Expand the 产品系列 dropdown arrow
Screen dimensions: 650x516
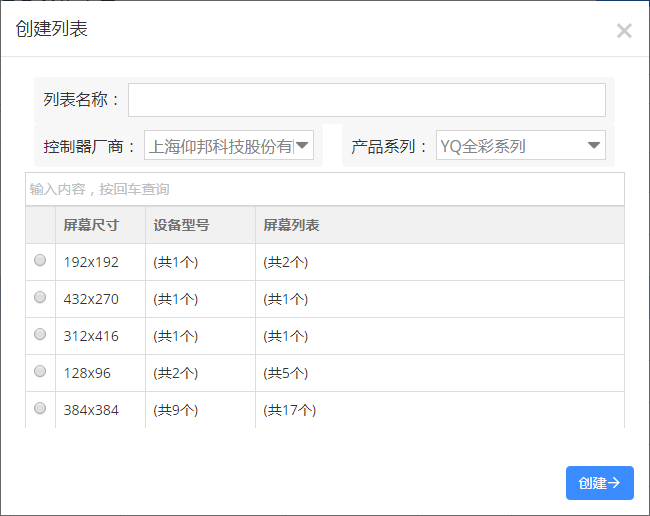[x=594, y=145]
